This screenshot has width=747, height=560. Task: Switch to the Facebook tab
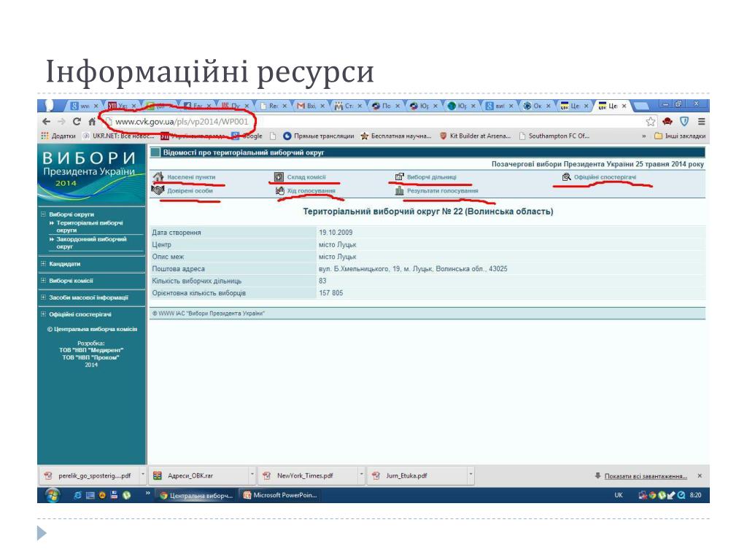tap(197, 106)
